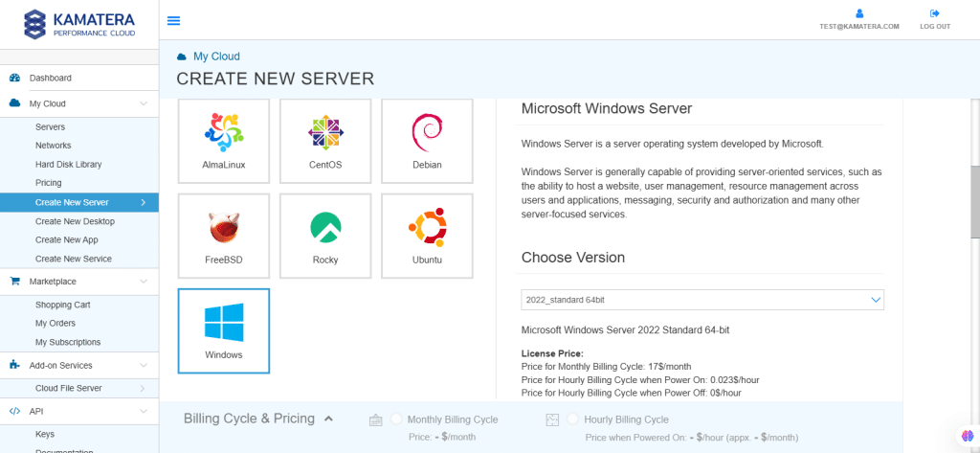
Task: Open the test@kamatera.com user account icon
Action: tap(859, 13)
